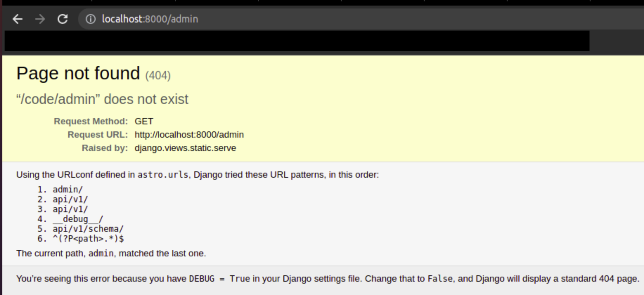This screenshot has width=644, height=295.
Task: Click the DEBUG = True code text
Action: [x=219, y=278]
